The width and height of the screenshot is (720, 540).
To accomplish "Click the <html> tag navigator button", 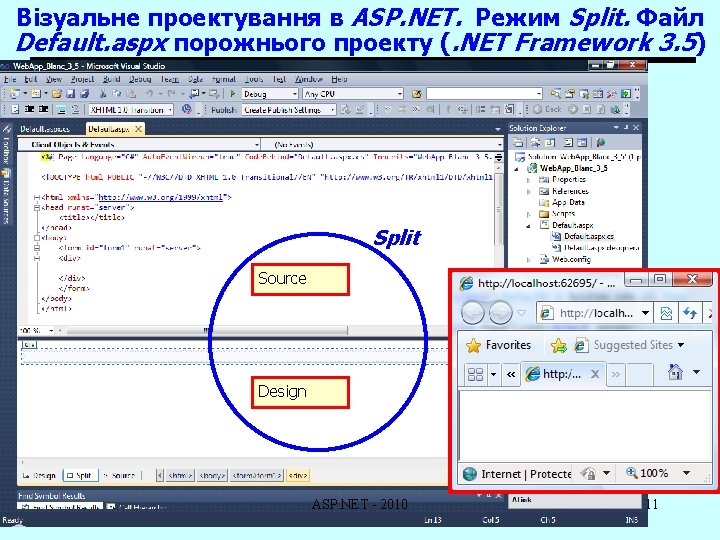I will (x=180, y=476).
